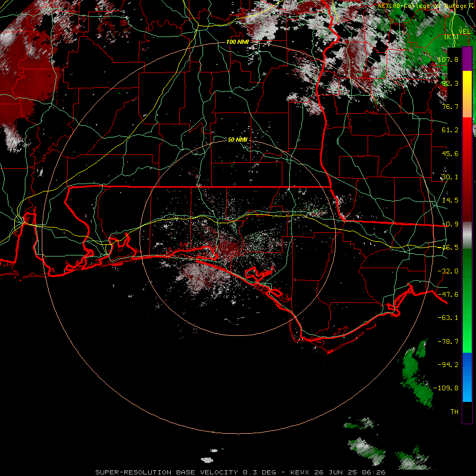
Task: Click the TH legend label
Action: click(454, 411)
